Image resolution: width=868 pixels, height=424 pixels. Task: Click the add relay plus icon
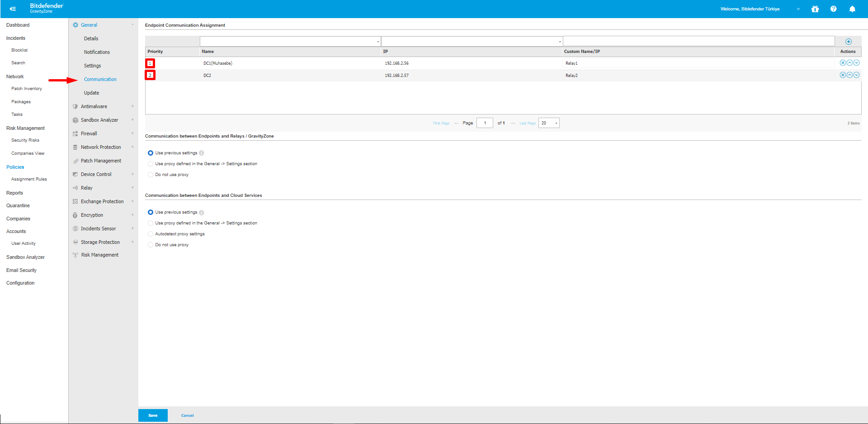point(848,42)
